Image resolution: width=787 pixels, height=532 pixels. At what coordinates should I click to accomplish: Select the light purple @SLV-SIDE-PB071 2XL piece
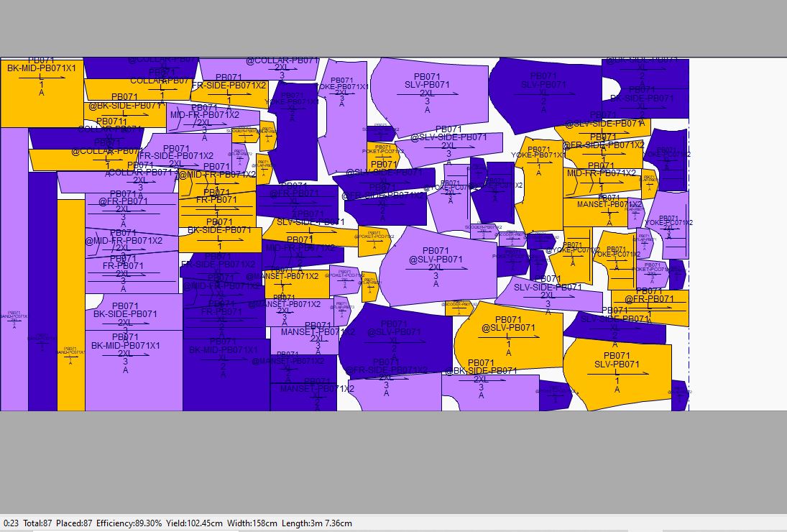[449, 147]
